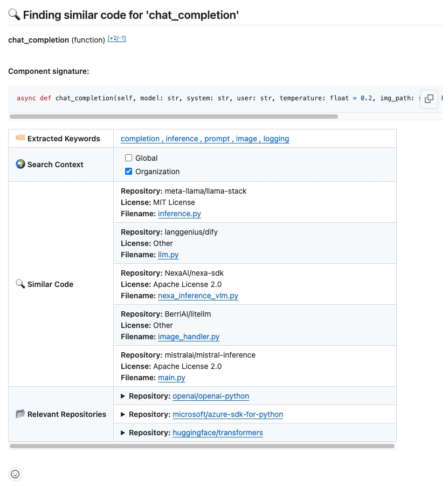This screenshot has width=448, height=486.
Task: Click the code signature horizontal scrollbar
Action: click(x=174, y=116)
